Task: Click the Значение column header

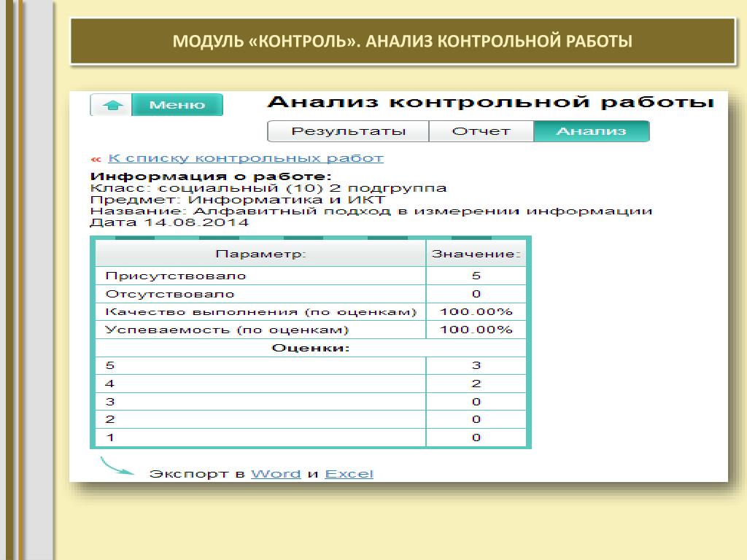Action: [x=476, y=253]
